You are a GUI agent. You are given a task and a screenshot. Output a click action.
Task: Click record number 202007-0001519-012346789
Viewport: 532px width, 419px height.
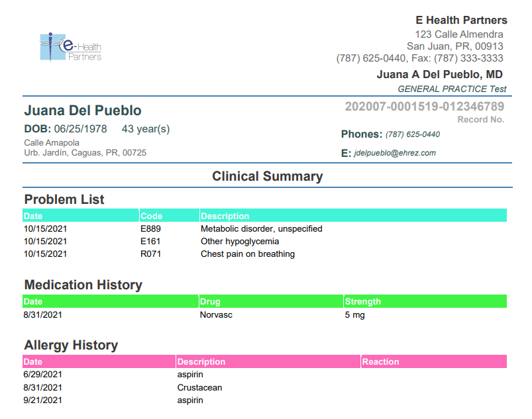click(x=425, y=107)
